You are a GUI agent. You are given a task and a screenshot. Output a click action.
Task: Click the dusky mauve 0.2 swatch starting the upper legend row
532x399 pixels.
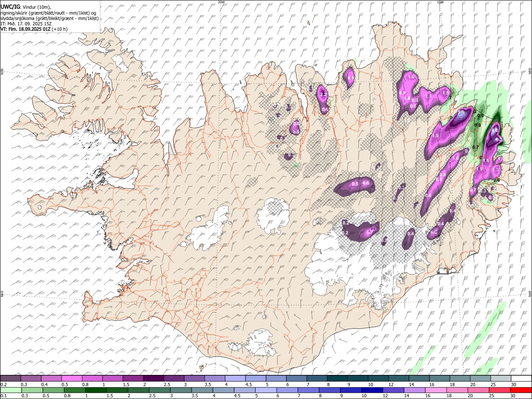coord(10,378)
